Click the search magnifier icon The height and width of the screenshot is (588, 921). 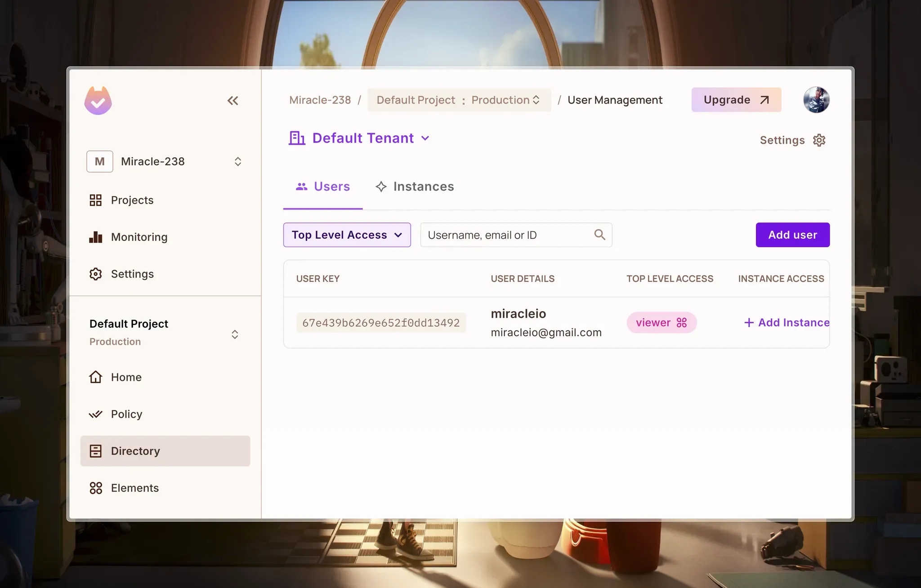[x=599, y=235]
